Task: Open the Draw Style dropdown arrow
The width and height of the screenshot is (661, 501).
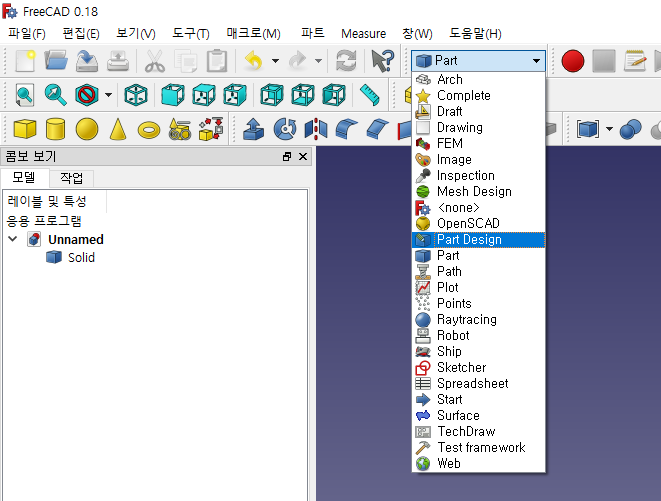Action: pos(108,95)
